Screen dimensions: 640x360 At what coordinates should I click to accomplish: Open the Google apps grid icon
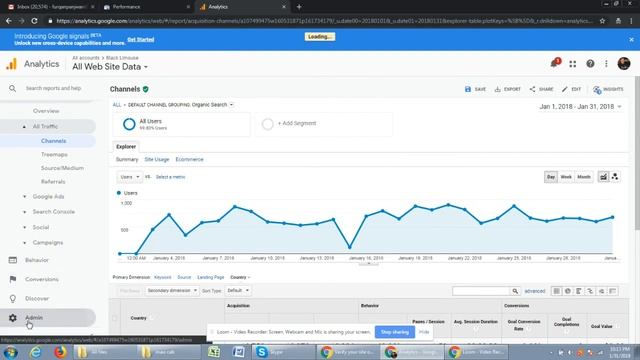[573, 64]
